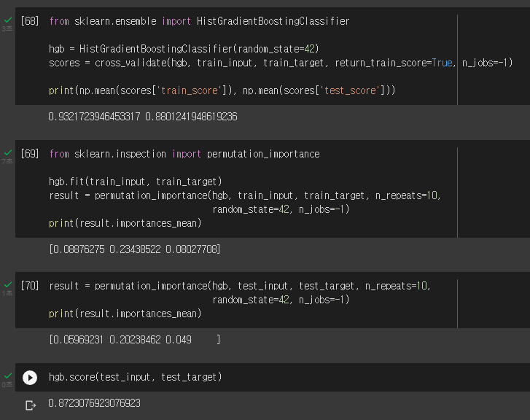Click random_state=42 line in cell [69]
Viewport: 530px width, 420px height.
pos(281,210)
